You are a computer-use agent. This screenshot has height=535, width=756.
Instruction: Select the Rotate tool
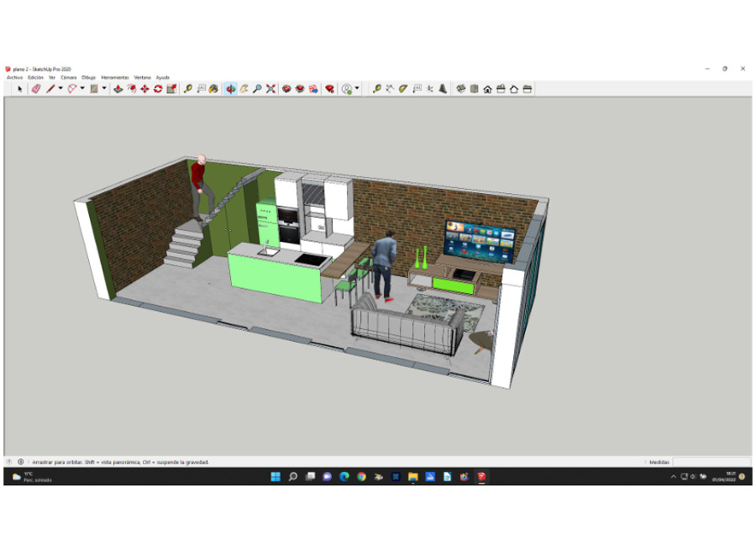pos(158,88)
